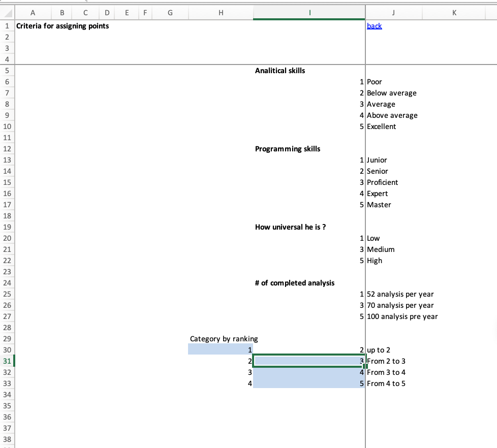The width and height of the screenshot is (497, 448).
Task: Click 'Category by ranking' cell
Action: coord(224,339)
